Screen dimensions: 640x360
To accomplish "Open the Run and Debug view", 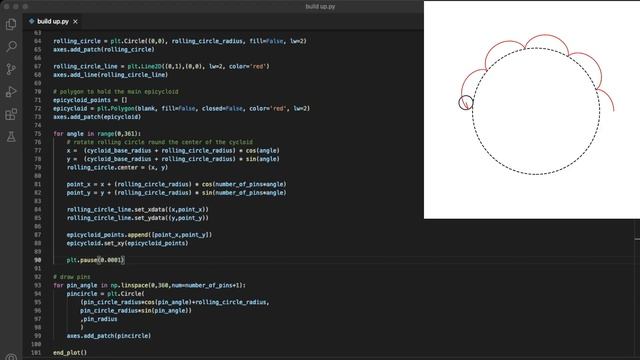I will (x=11, y=91).
